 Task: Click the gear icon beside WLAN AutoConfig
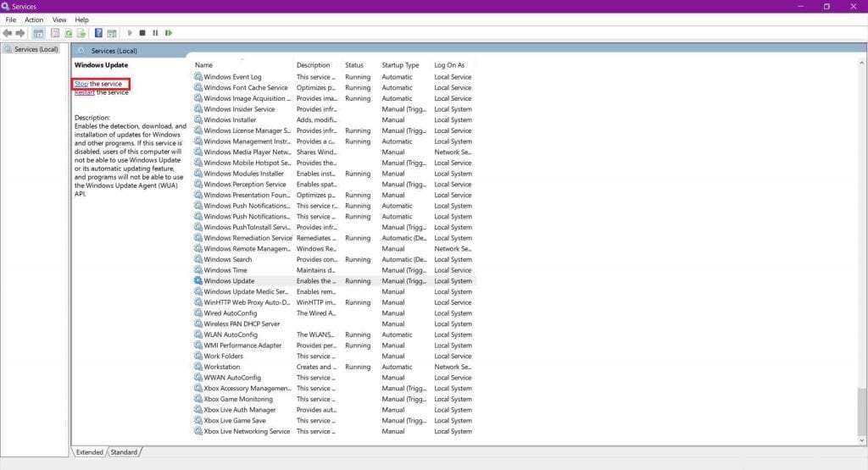(x=198, y=335)
